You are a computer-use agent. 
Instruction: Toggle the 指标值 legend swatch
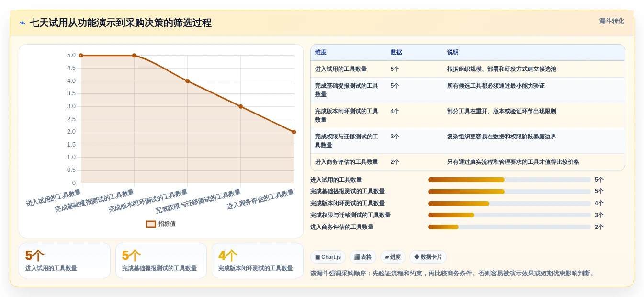[151, 224]
